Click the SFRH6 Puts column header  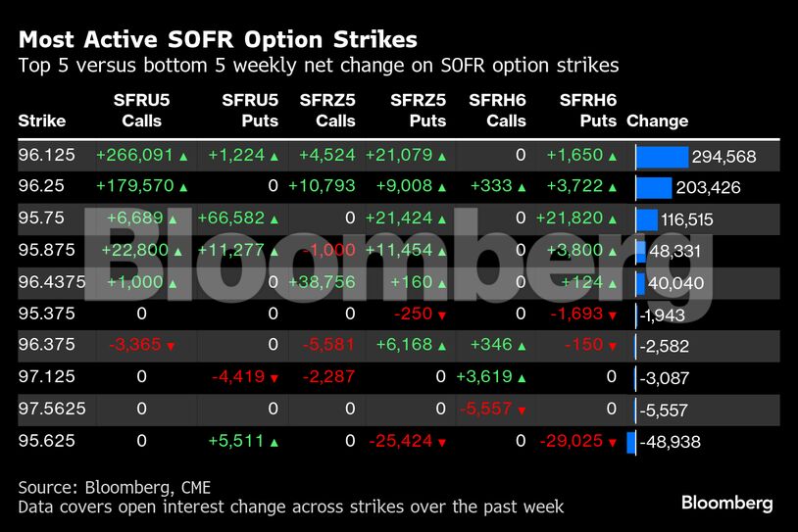(x=587, y=111)
